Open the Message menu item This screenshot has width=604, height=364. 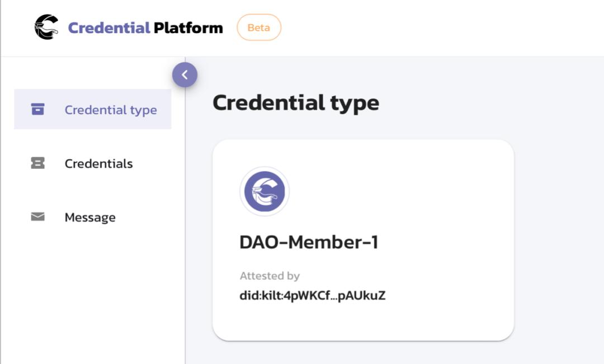click(x=90, y=218)
